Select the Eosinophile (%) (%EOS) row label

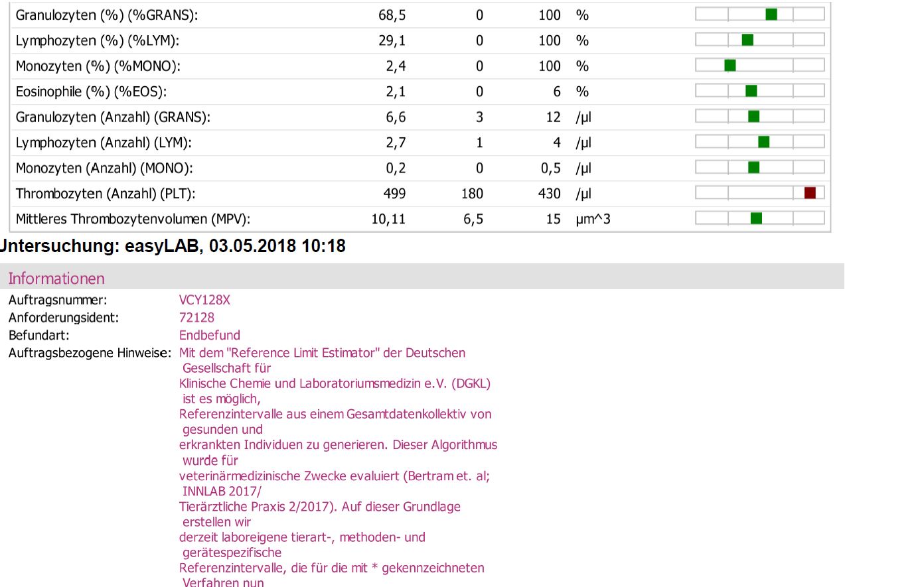coord(91,92)
